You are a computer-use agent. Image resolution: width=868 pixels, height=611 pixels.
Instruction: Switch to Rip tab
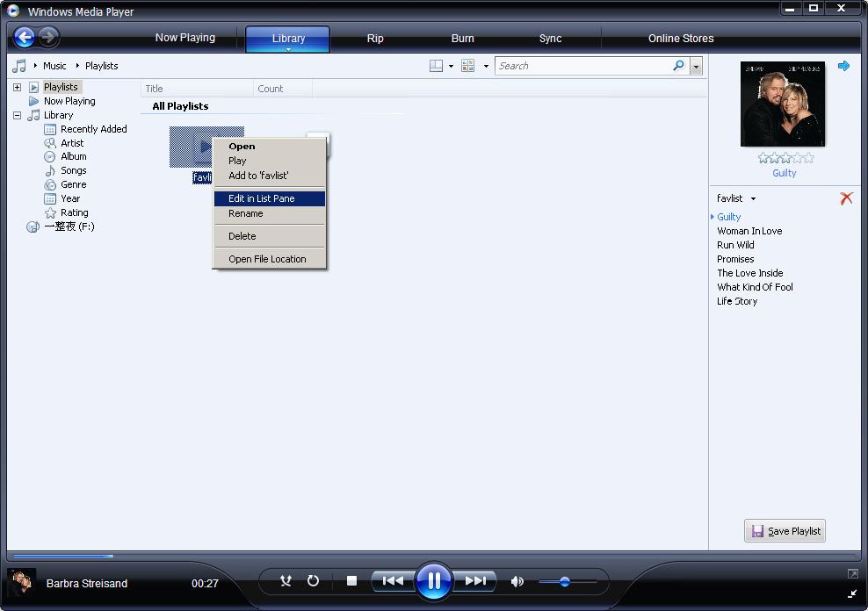point(375,38)
